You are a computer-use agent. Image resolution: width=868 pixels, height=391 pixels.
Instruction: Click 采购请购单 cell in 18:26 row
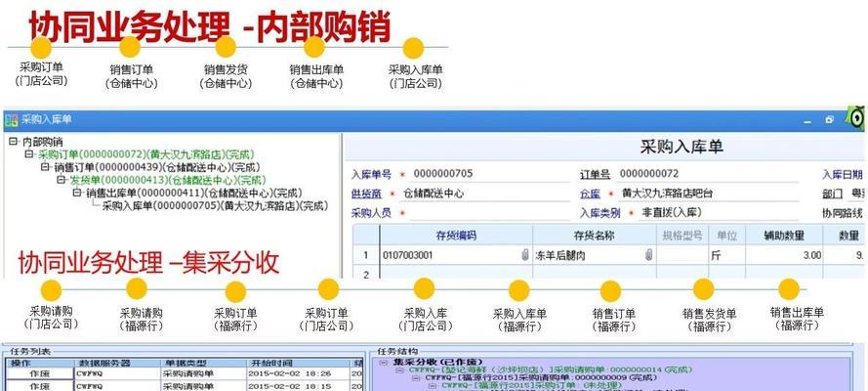203,373
